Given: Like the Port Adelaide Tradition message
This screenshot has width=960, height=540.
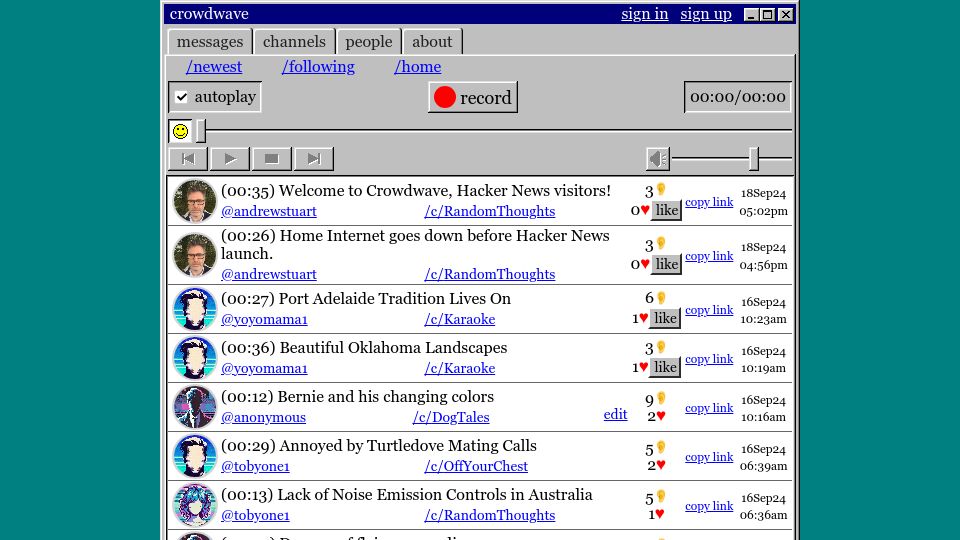Looking at the screenshot, I should [665, 318].
